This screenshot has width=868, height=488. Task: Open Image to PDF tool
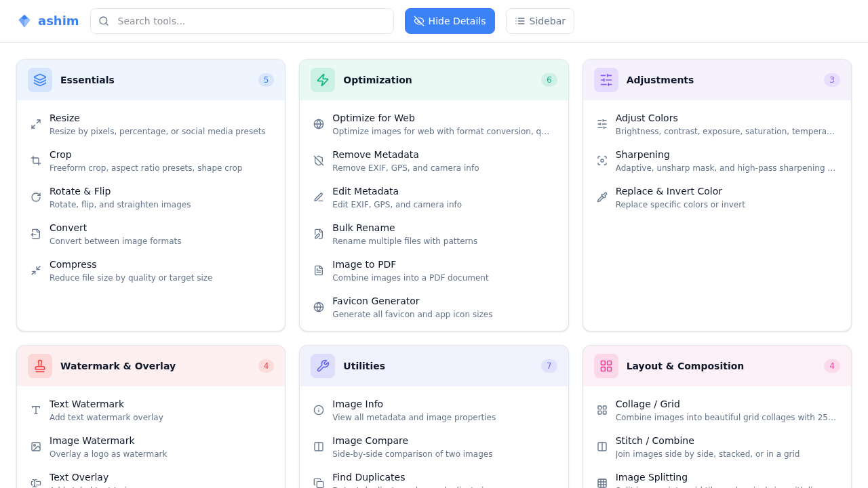[x=434, y=270]
